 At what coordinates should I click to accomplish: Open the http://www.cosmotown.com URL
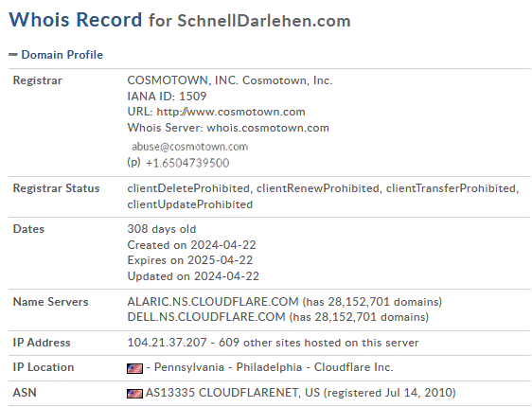231,112
